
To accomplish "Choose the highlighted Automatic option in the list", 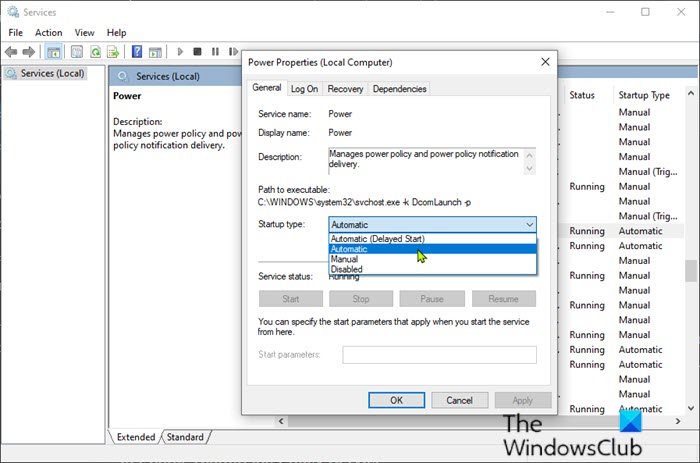I will (433, 249).
